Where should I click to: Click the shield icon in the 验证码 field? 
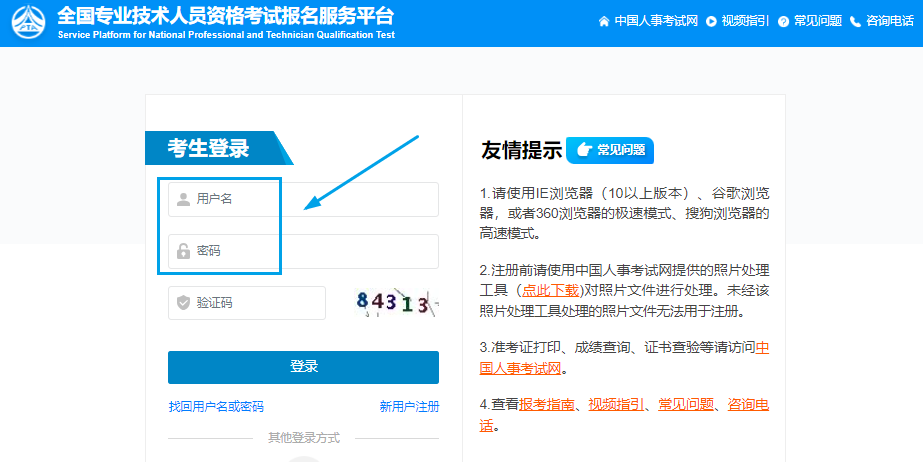coord(184,303)
